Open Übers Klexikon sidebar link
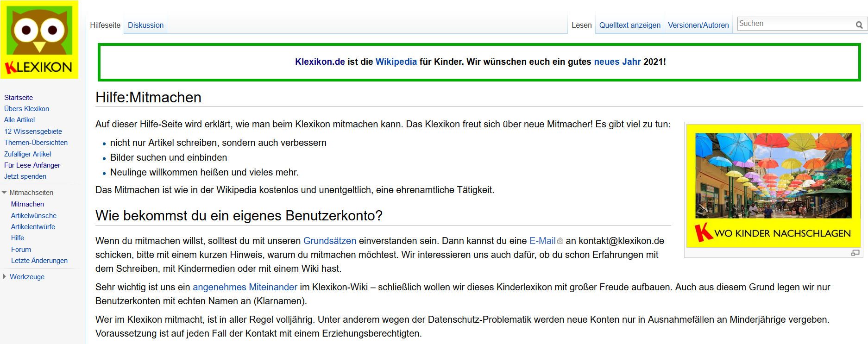Screen dimensions: 868x344 (x=26, y=109)
